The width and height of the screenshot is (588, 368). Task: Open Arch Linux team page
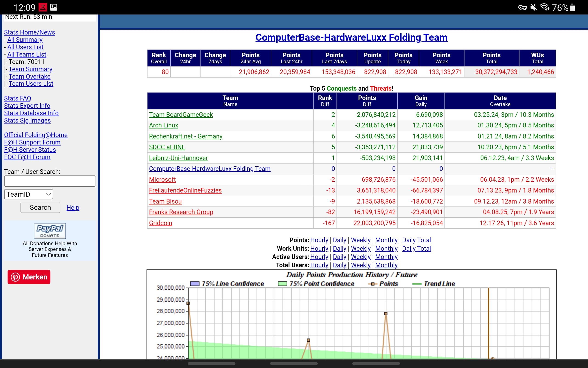[164, 125]
